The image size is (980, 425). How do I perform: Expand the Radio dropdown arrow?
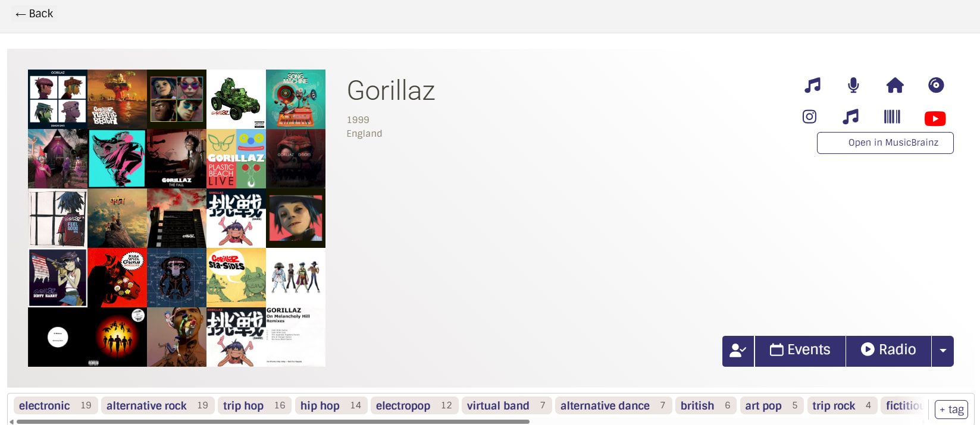pyautogui.click(x=943, y=351)
